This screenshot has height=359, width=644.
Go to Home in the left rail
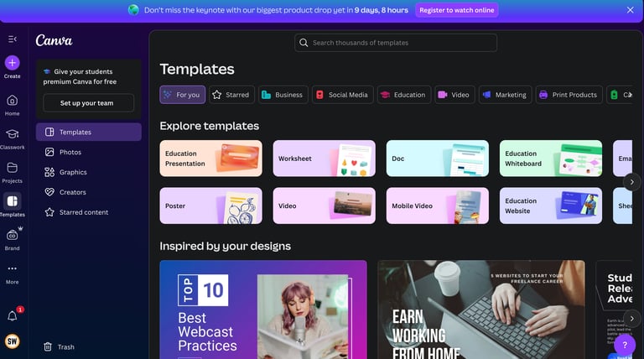[x=13, y=105]
